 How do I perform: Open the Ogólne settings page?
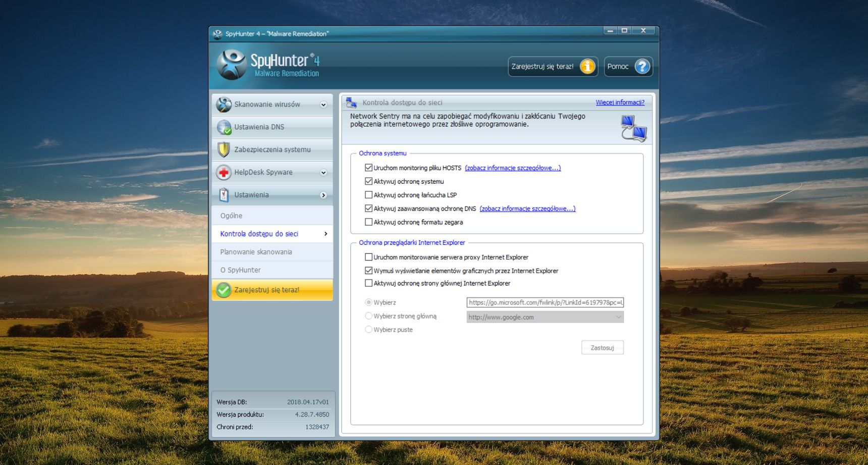[x=273, y=216]
